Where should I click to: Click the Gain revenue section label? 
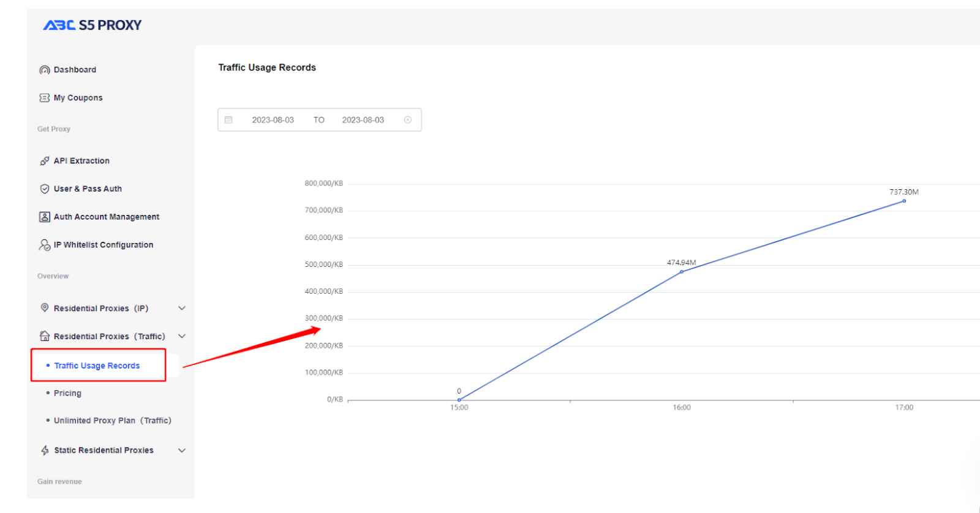click(x=59, y=482)
